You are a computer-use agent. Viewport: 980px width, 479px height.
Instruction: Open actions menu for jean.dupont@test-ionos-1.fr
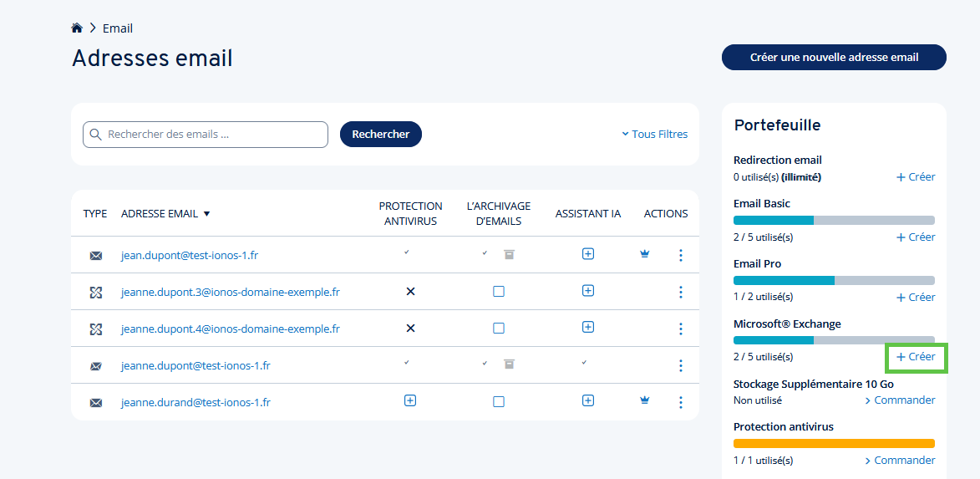(680, 255)
